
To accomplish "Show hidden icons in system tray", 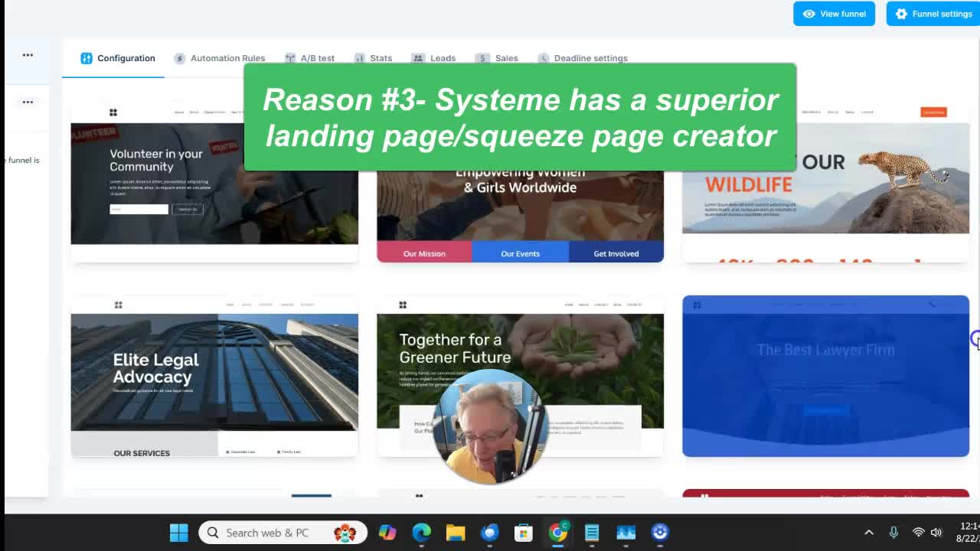I will pyautogui.click(x=869, y=533).
